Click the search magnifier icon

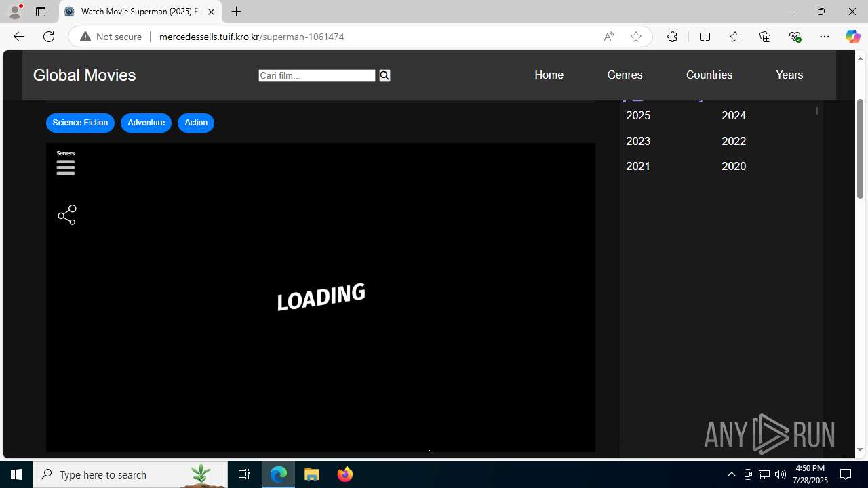point(384,75)
